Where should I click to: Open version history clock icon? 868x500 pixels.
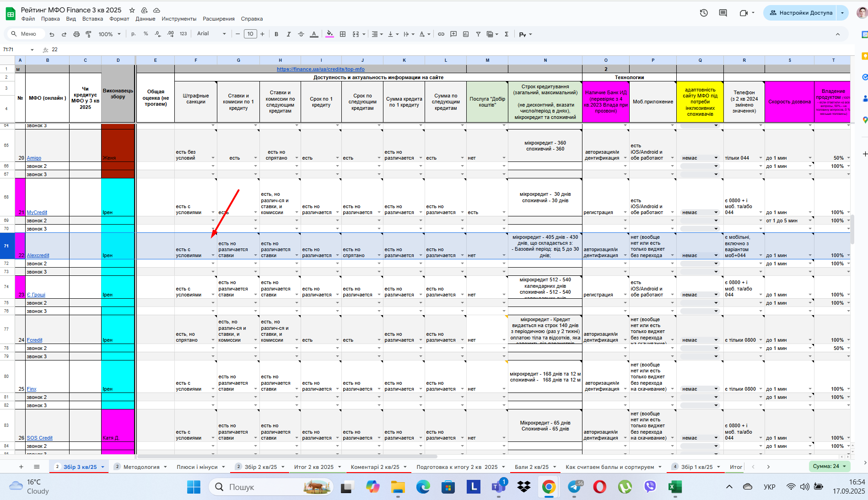[x=704, y=13]
